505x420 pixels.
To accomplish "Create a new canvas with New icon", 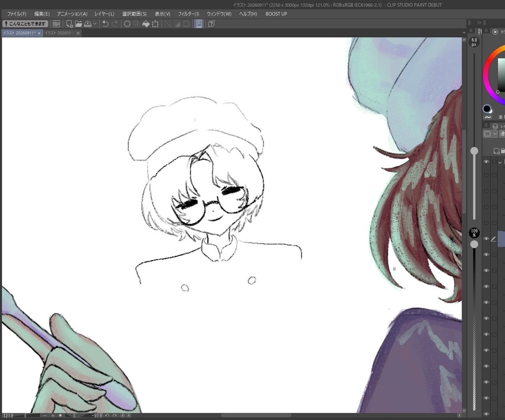I will [x=69, y=24].
